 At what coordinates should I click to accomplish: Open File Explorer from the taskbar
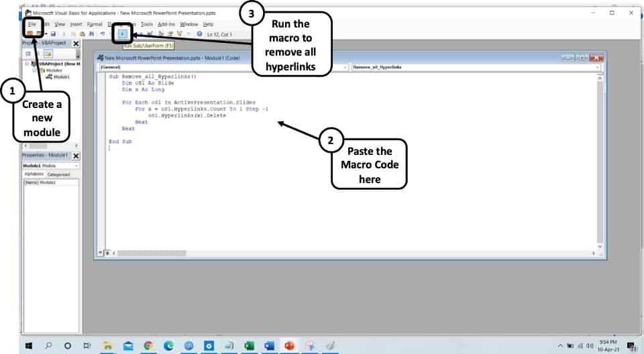(x=107, y=346)
